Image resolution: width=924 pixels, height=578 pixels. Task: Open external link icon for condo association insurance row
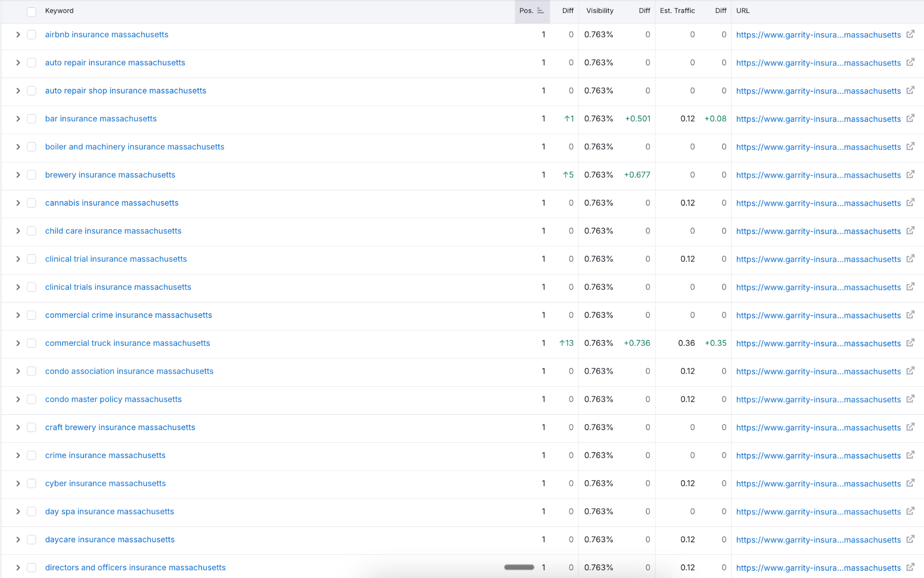[x=910, y=371]
